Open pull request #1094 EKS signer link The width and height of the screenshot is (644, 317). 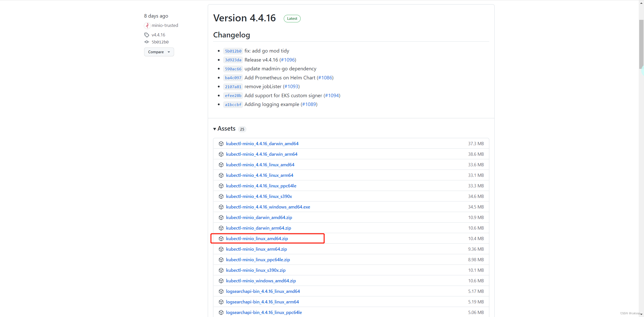(332, 95)
